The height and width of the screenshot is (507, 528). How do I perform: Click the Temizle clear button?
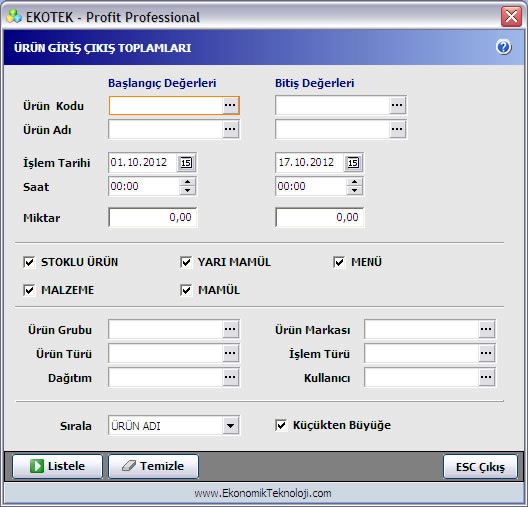154,466
